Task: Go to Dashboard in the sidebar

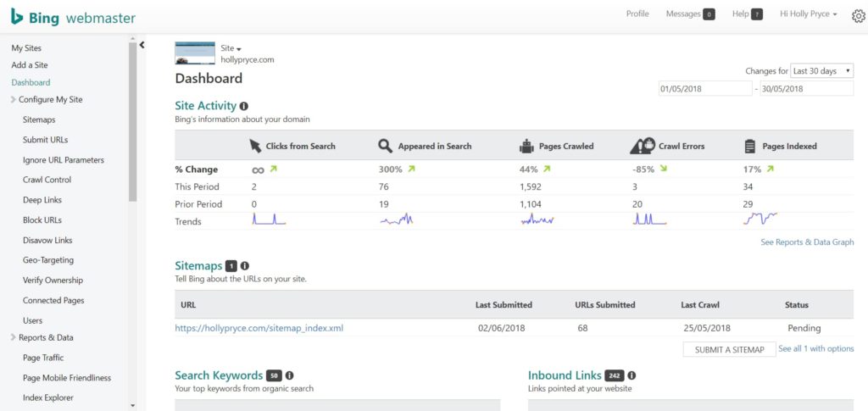Action: click(31, 82)
